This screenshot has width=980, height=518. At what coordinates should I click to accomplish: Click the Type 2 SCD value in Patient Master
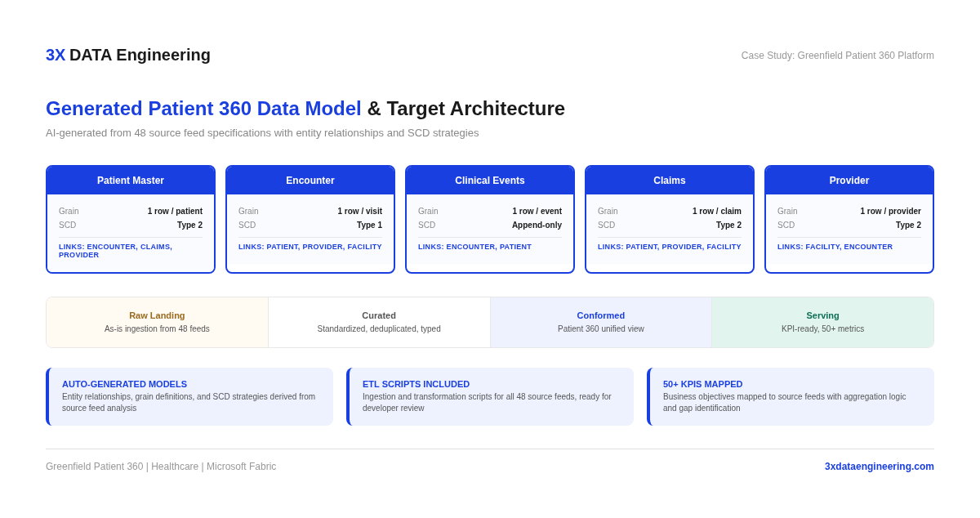[x=189, y=226]
